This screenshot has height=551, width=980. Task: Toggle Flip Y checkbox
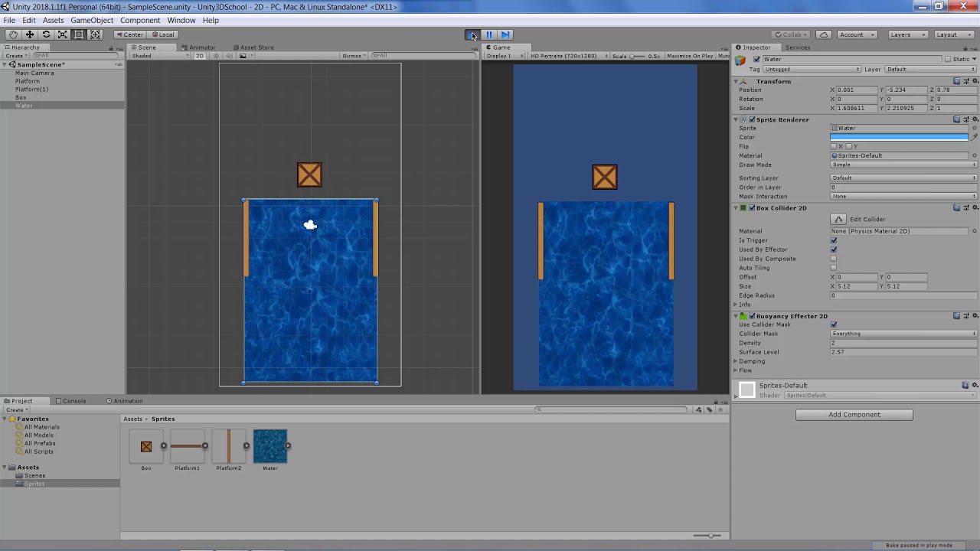click(x=849, y=146)
